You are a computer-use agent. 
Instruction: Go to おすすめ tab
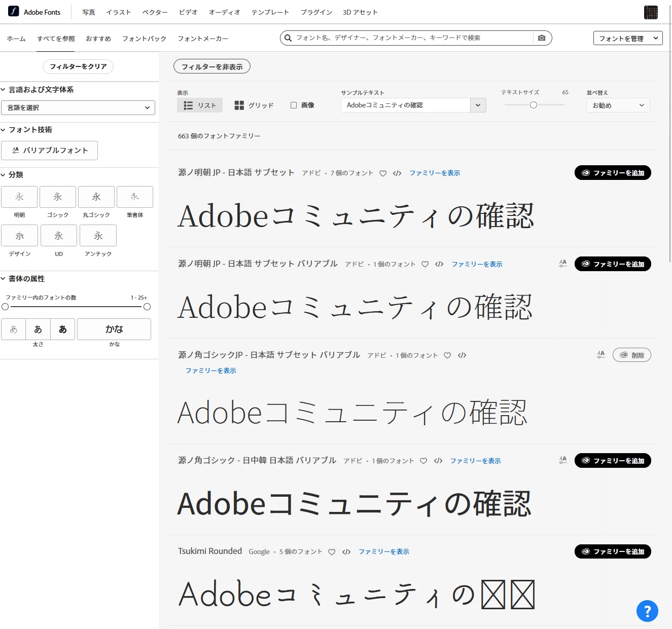pyautogui.click(x=98, y=39)
